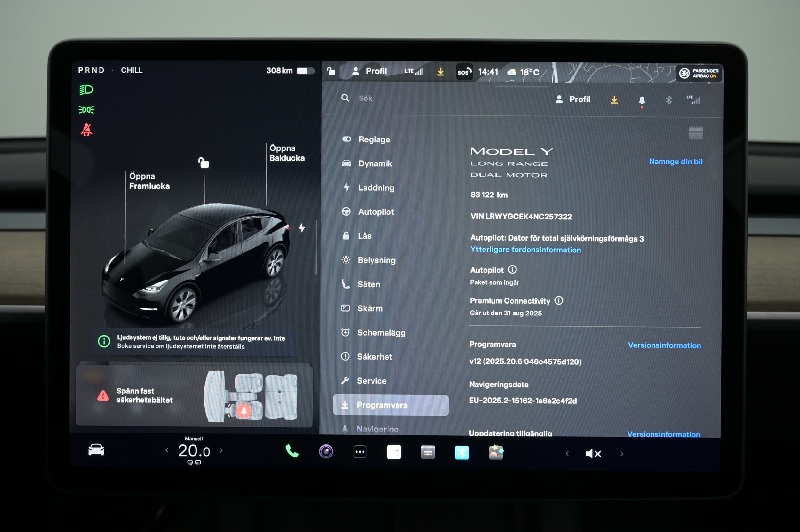The image size is (800, 532).
Task: Open Profil in the top status bar
Action: pos(369,71)
